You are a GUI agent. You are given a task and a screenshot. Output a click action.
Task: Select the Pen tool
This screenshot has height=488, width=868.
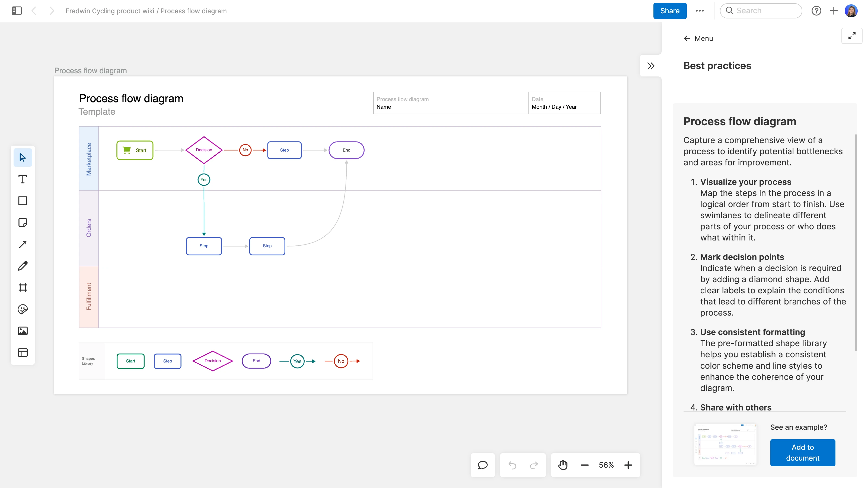coord(22,266)
